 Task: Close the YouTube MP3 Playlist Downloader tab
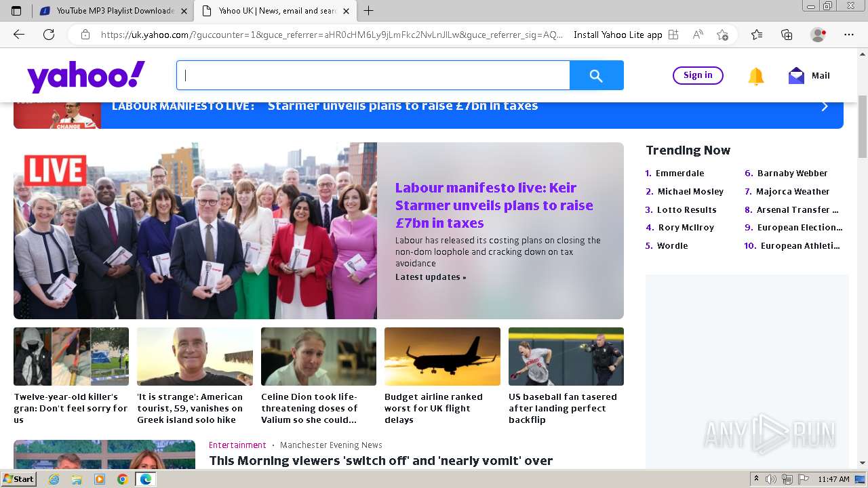click(184, 11)
